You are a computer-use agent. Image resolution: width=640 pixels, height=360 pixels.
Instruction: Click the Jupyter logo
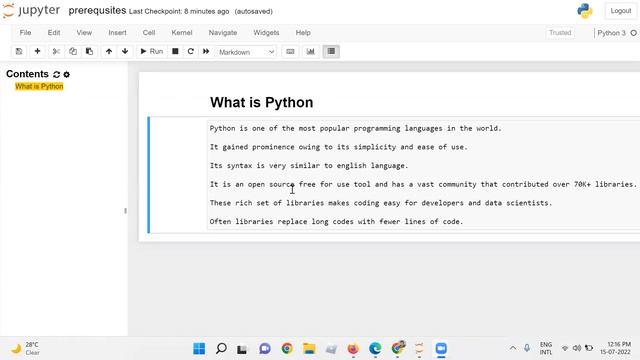click(31, 11)
